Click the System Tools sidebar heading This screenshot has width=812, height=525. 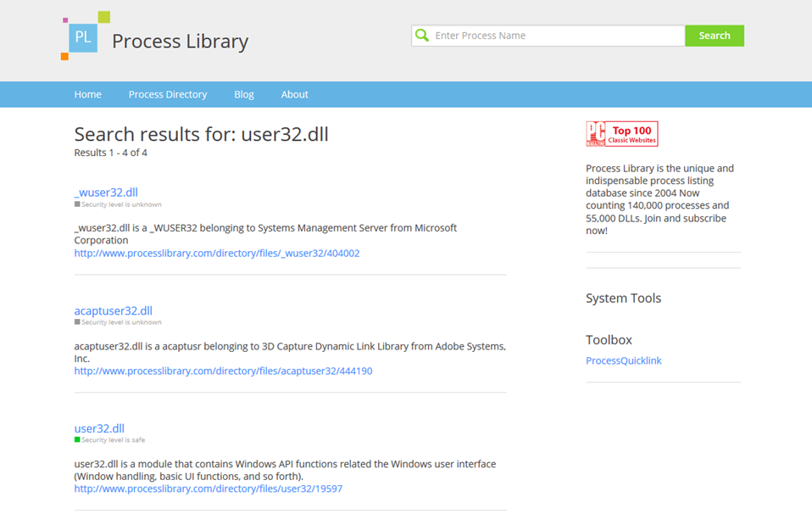pyautogui.click(x=624, y=298)
